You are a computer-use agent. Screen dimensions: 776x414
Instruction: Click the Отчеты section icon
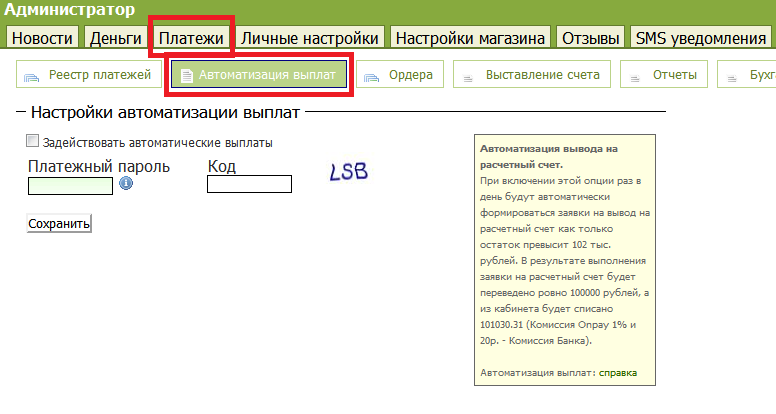tap(635, 75)
